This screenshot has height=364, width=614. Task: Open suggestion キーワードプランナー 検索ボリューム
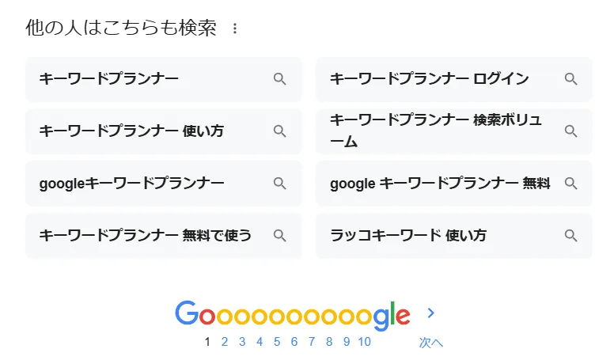[x=454, y=131]
